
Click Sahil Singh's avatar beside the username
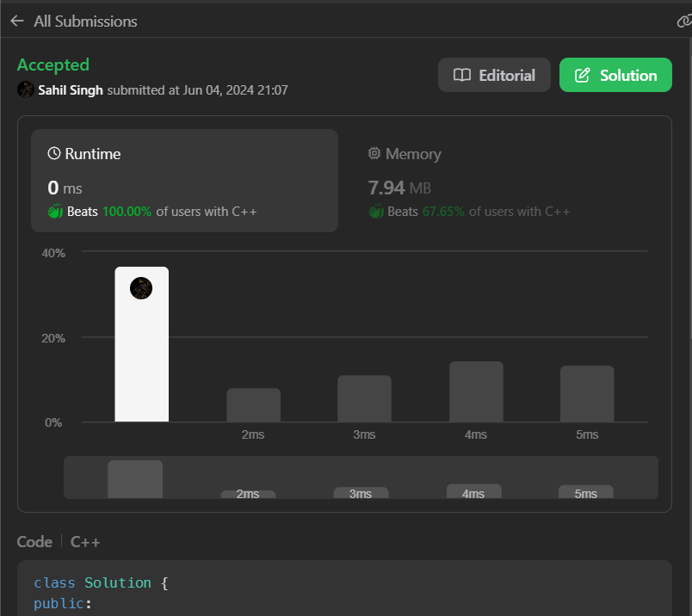point(26,89)
